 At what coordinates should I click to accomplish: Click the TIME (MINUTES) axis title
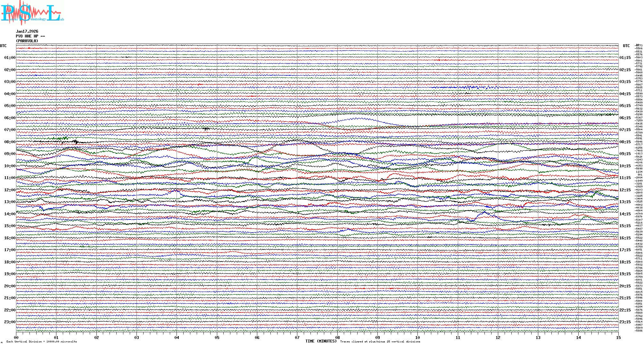pos(321,341)
